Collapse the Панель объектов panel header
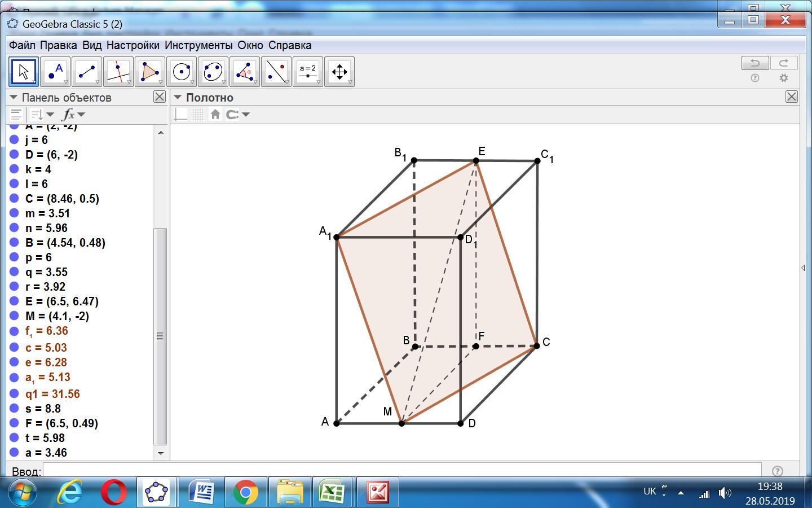812x508 pixels. pos(14,98)
